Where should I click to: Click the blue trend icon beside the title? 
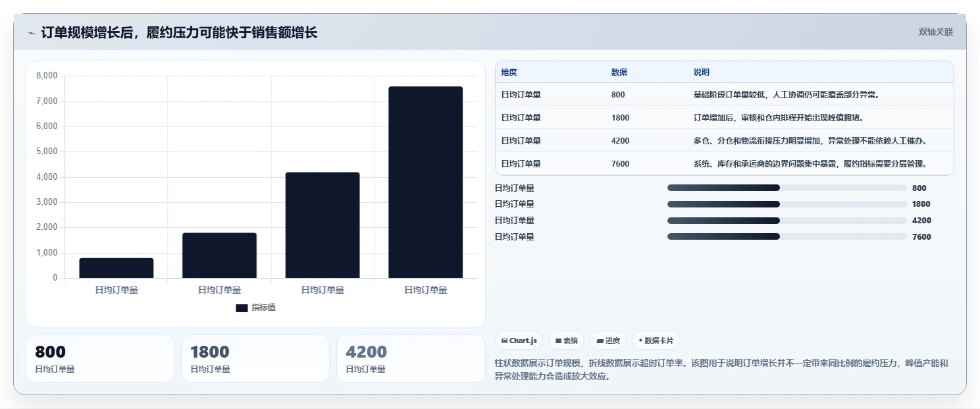click(x=31, y=33)
